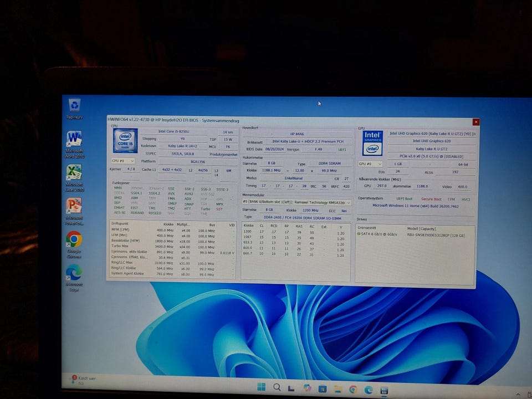Click the Secure Boot status label
This screenshot has width=532, height=399.
tap(431, 199)
